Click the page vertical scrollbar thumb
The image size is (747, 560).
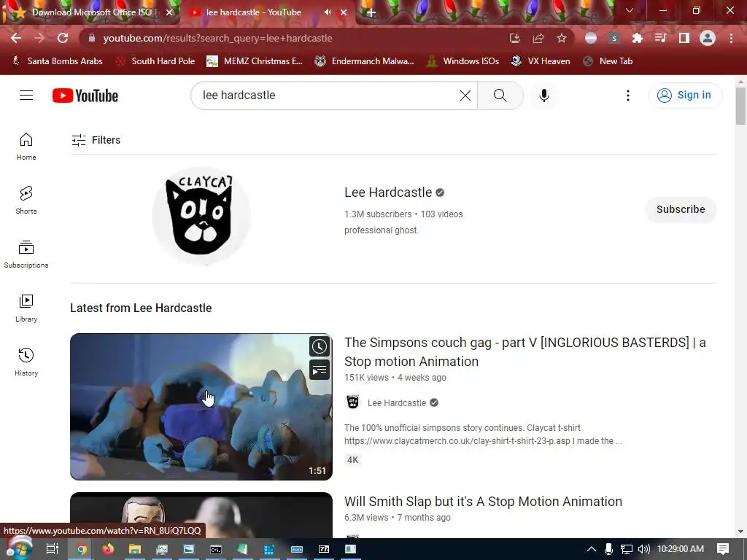740,105
